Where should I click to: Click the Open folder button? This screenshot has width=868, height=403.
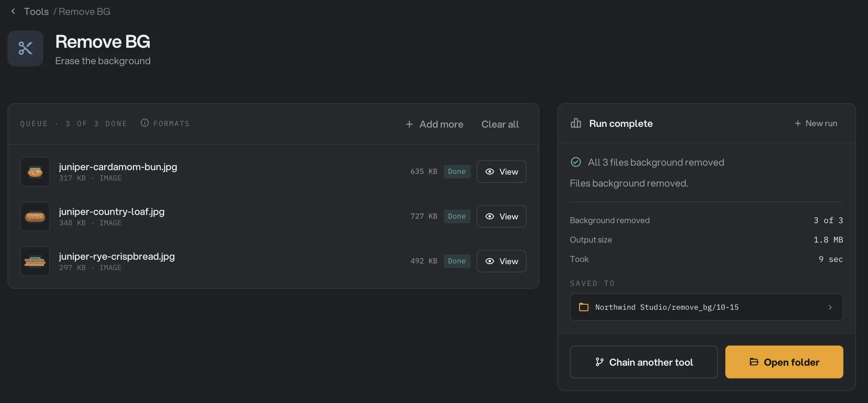pos(784,362)
